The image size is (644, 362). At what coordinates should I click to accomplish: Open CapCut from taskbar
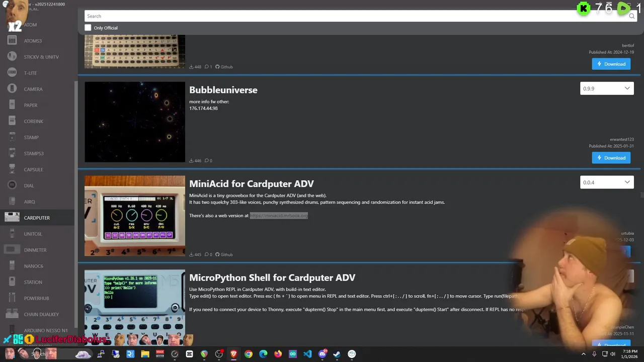[x=189, y=354]
